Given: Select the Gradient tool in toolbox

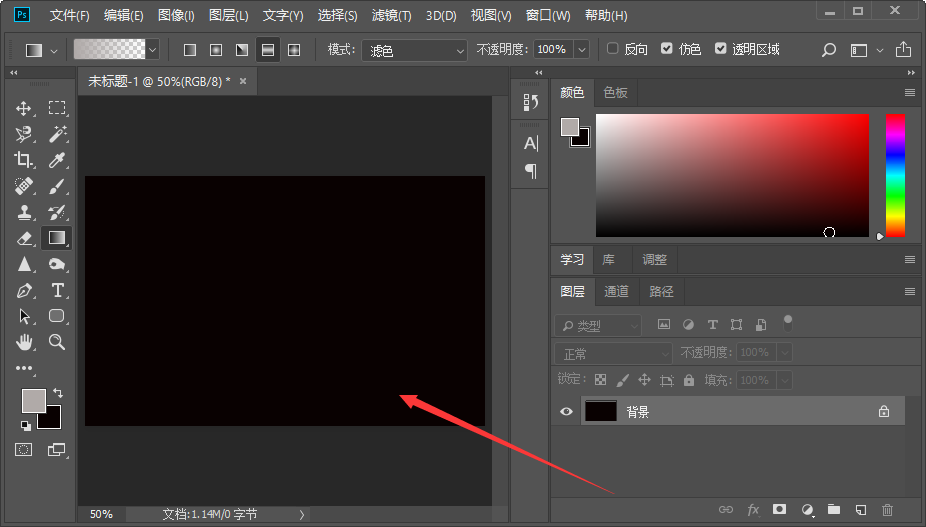Looking at the screenshot, I should click(x=57, y=238).
